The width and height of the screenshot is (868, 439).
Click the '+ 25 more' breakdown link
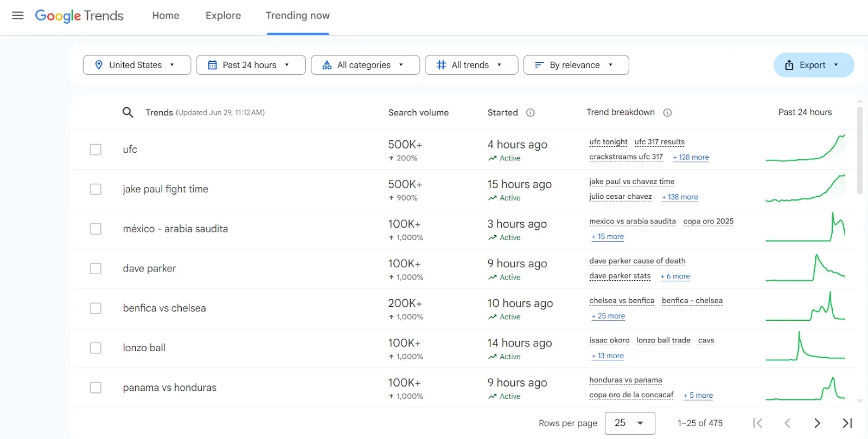608,316
